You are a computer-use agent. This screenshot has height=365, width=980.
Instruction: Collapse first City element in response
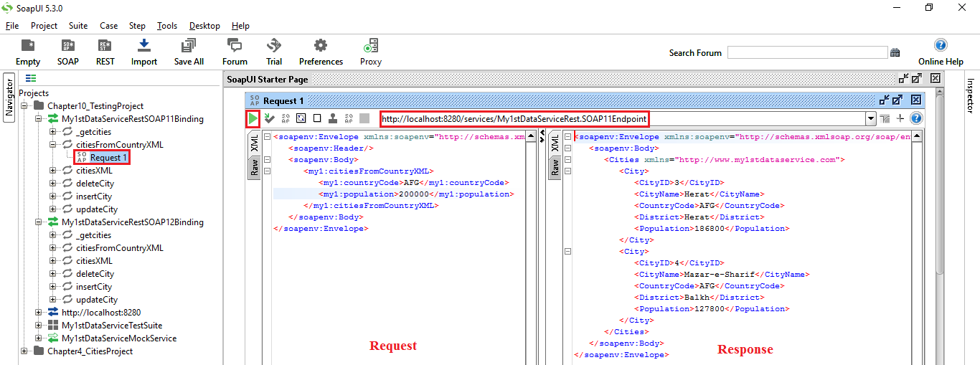coord(568,171)
